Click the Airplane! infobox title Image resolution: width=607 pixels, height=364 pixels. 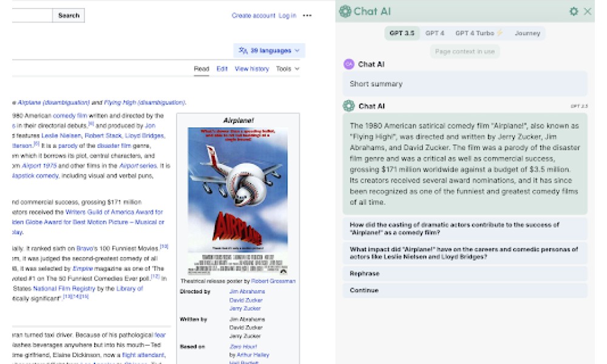click(x=238, y=120)
